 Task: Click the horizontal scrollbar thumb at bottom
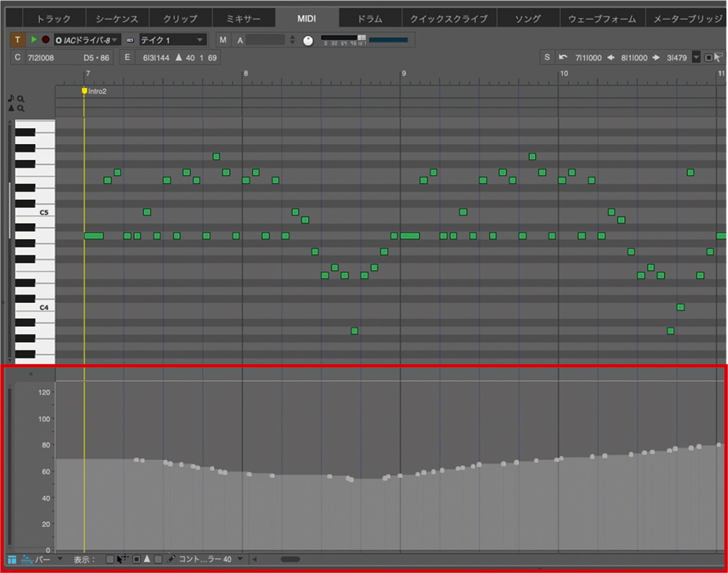290,559
